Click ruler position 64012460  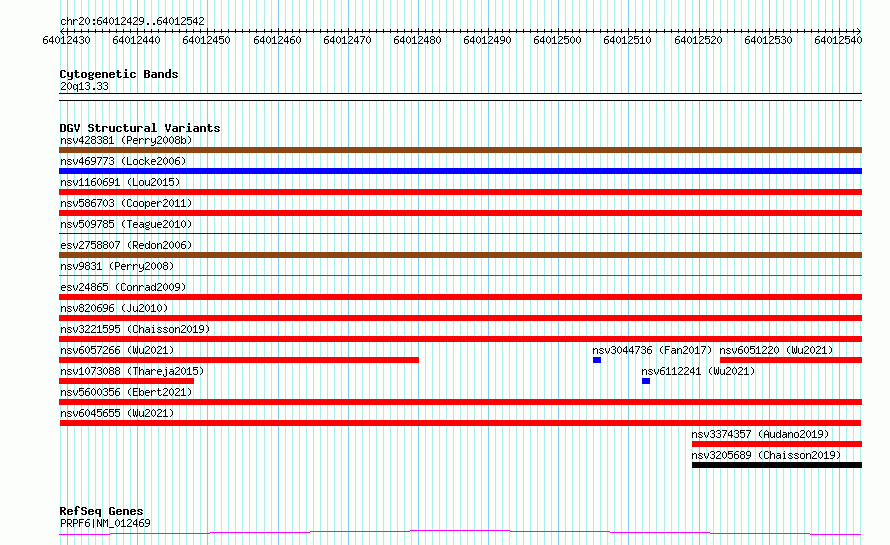pyautogui.click(x=277, y=40)
